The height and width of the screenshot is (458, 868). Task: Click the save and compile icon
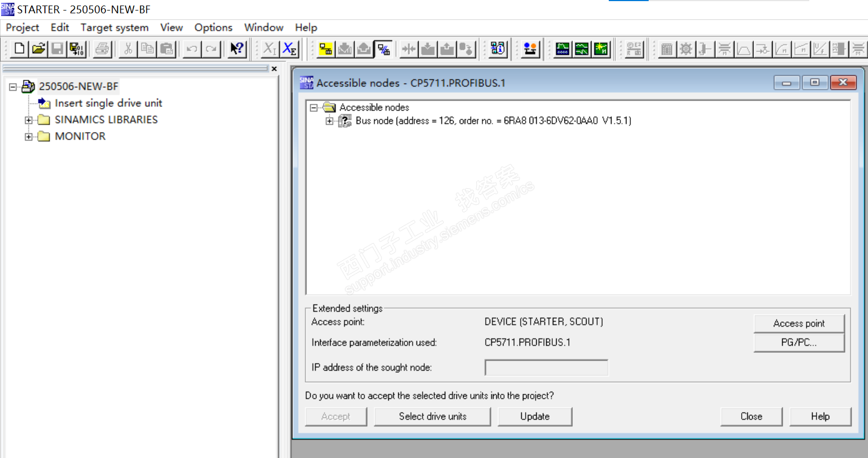[76, 49]
